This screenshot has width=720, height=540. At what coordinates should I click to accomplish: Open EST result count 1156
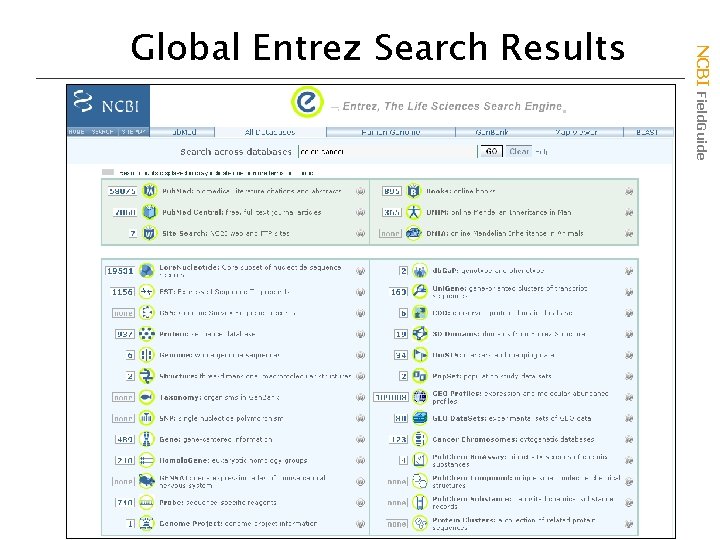(x=123, y=292)
